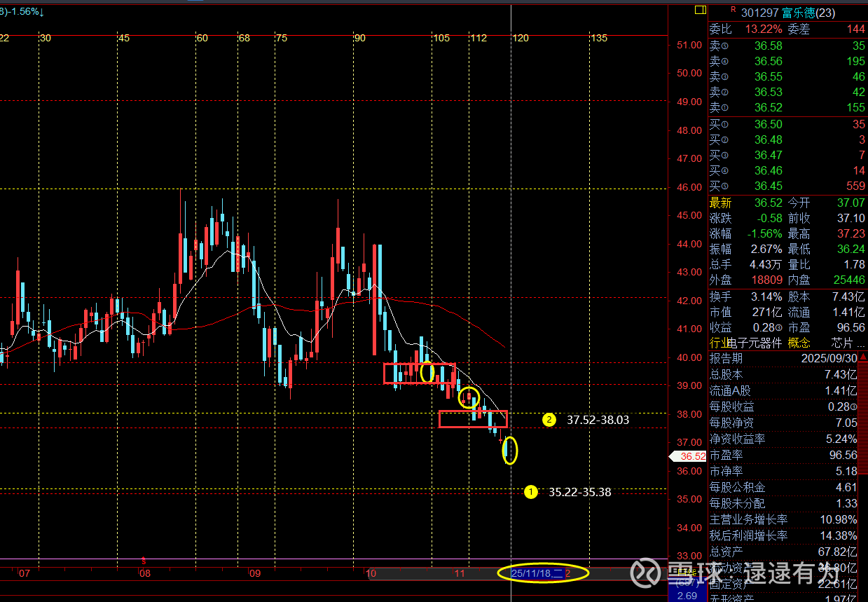Select the 税后利润增长率 row showing 14.38%

(783, 535)
